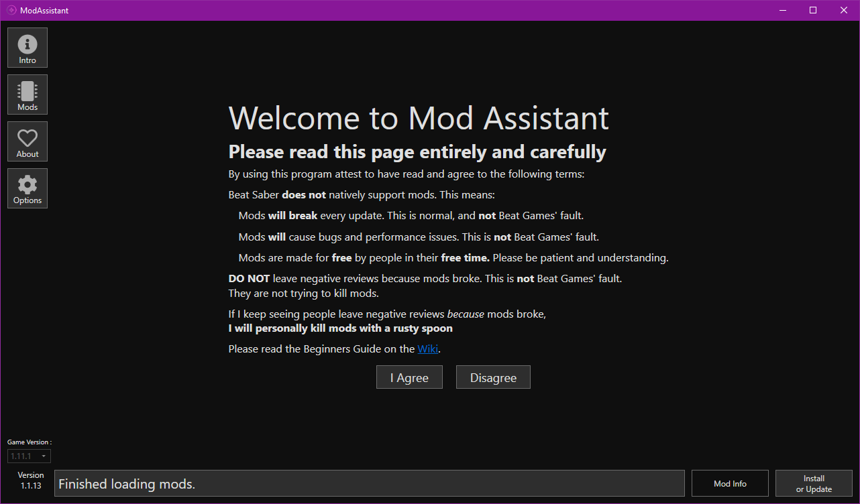
Task: Click the 'Welcome to Mod Assistant' heading
Action: pos(419,118)
